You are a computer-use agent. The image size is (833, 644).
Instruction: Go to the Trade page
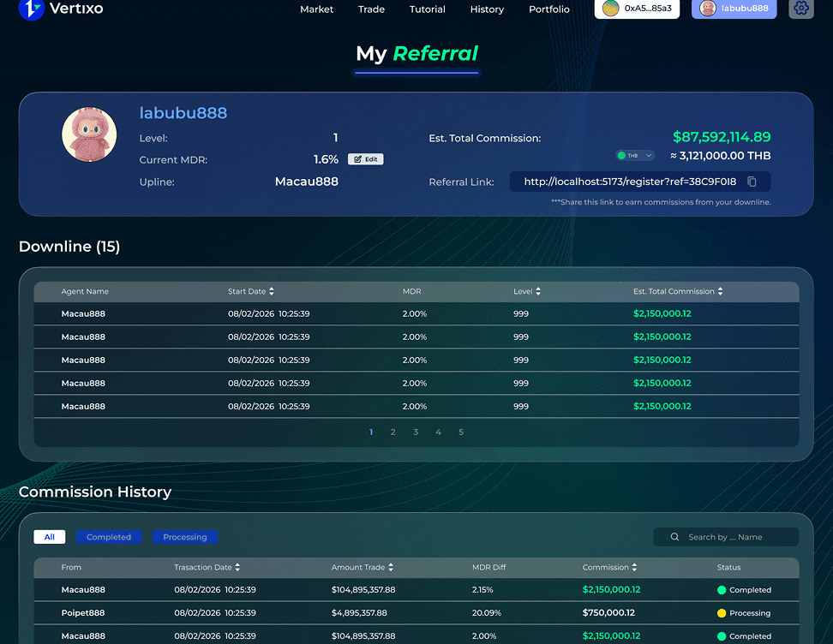371,9
